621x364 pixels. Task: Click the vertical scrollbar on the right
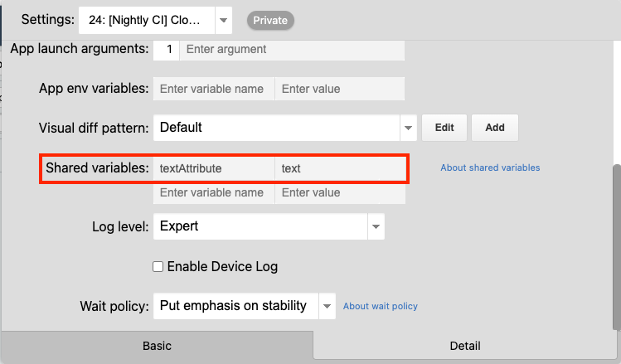click(x=616, y=240)
